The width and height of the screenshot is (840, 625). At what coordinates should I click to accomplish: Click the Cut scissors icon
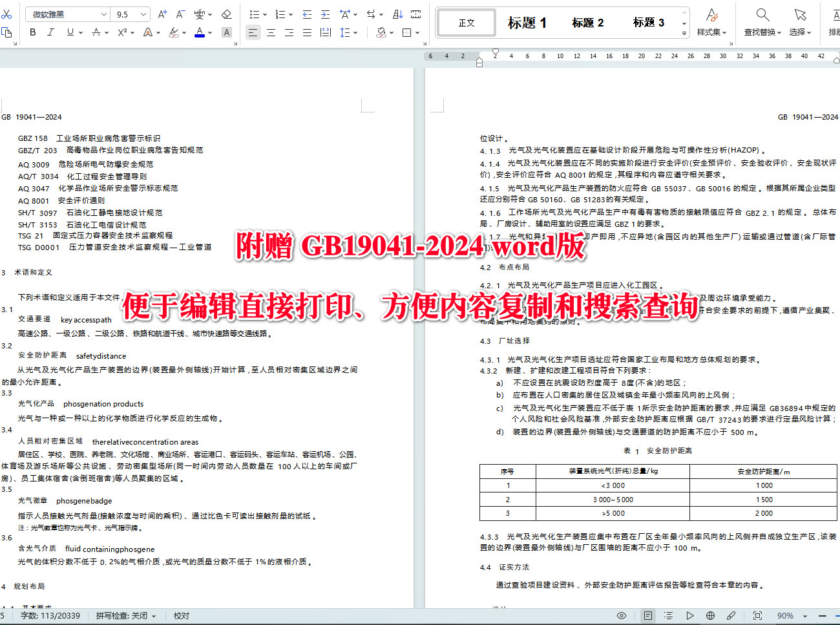click(6, 14)
